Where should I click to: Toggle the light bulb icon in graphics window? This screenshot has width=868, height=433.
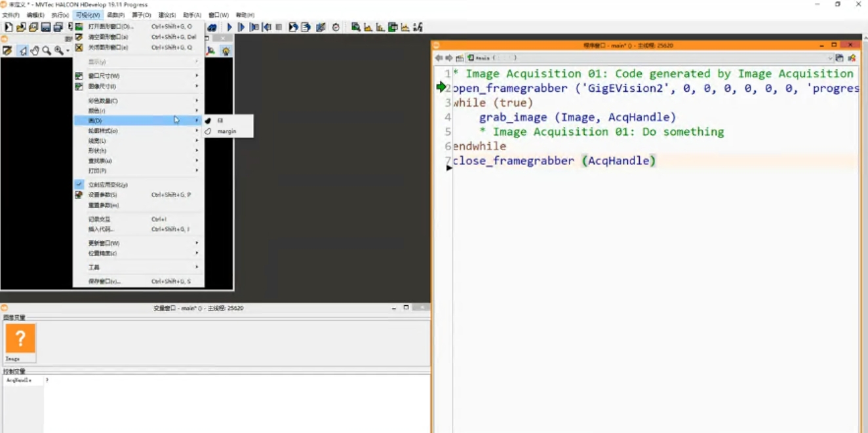[x=226, y=50]
